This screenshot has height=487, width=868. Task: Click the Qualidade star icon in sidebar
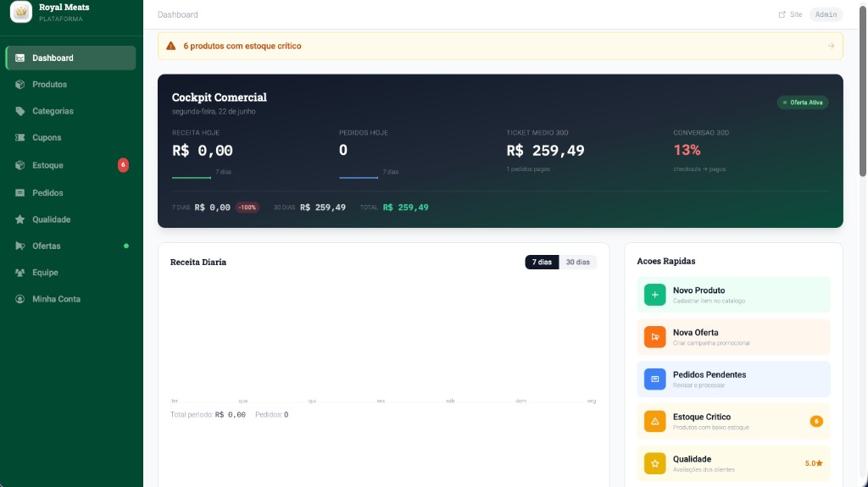[x=20, y=219]
